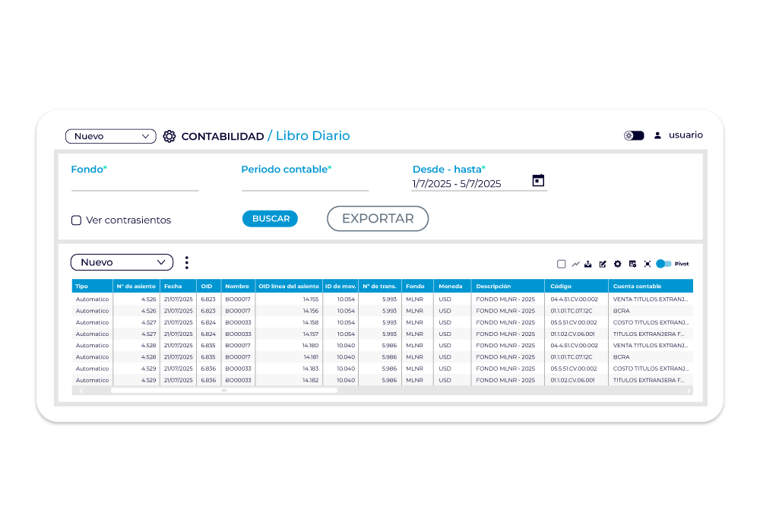Expand the Nuevo dropdown above the table
Screen dimensions: 760x532
pyautogui.click(x=122, y=262)
